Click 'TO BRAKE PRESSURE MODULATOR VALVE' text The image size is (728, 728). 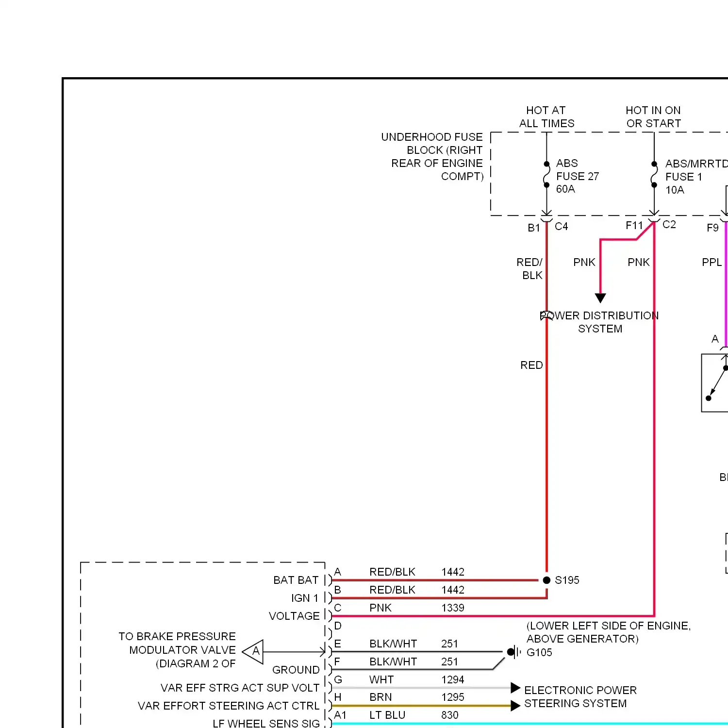(x=177, y=650)
